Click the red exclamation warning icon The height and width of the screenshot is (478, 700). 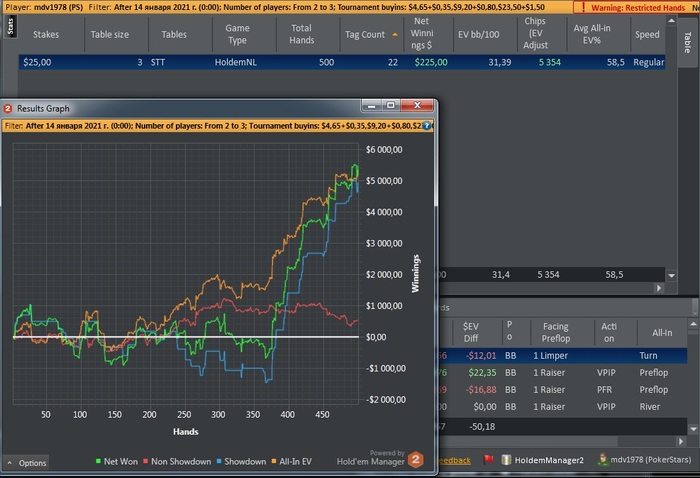click(583, 7)
